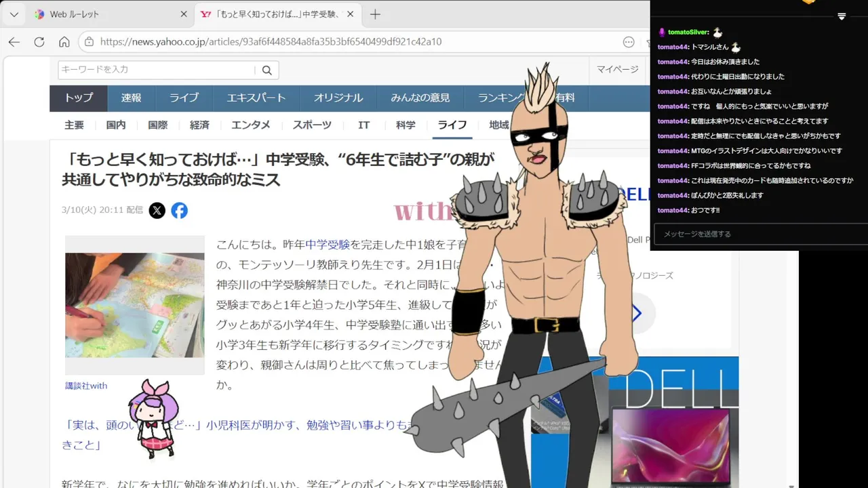Select the トップ navigation tab
Viewport: 868px width, 488px height.
79,98
